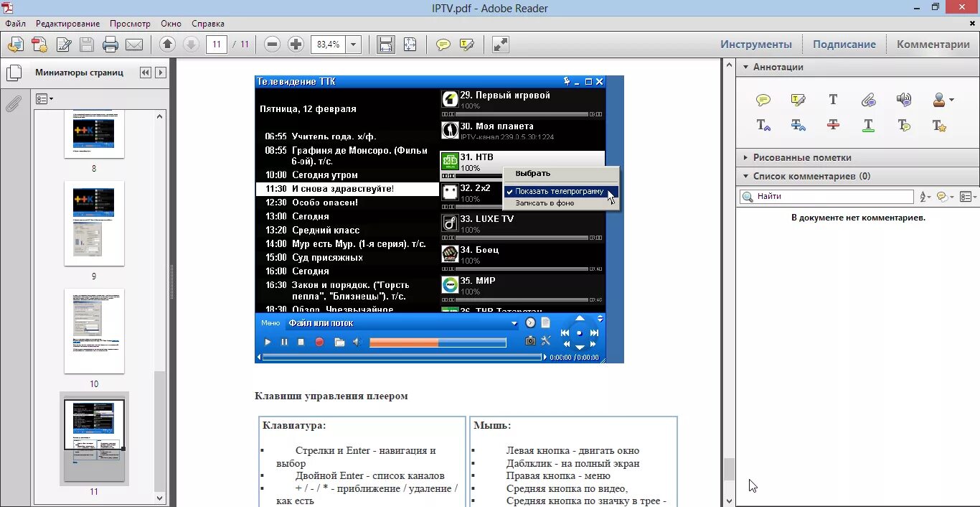Open the sort comments dropdown
The width and height of the screenshot is (980, 507).
tap(925, 196)
